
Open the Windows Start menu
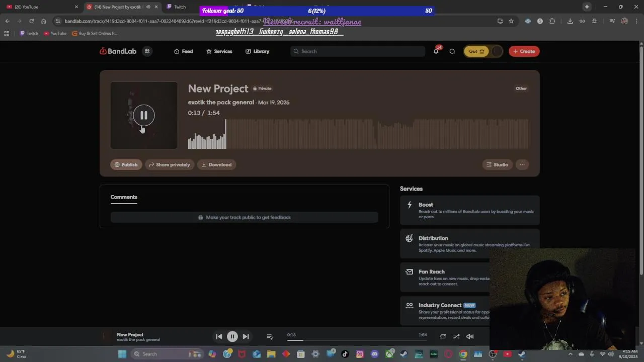click(x=122, y=354)
